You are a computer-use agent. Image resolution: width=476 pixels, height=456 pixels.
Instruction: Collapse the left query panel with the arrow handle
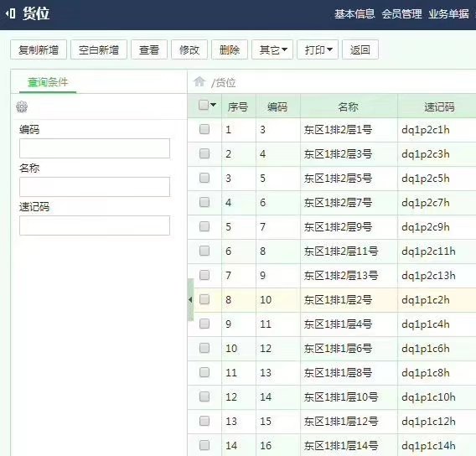point(190,300)
